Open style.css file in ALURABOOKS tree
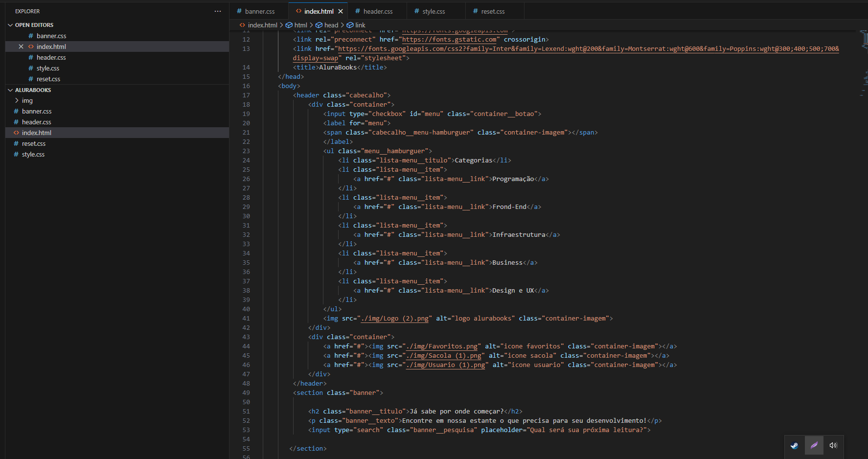 tap(33, 154)
